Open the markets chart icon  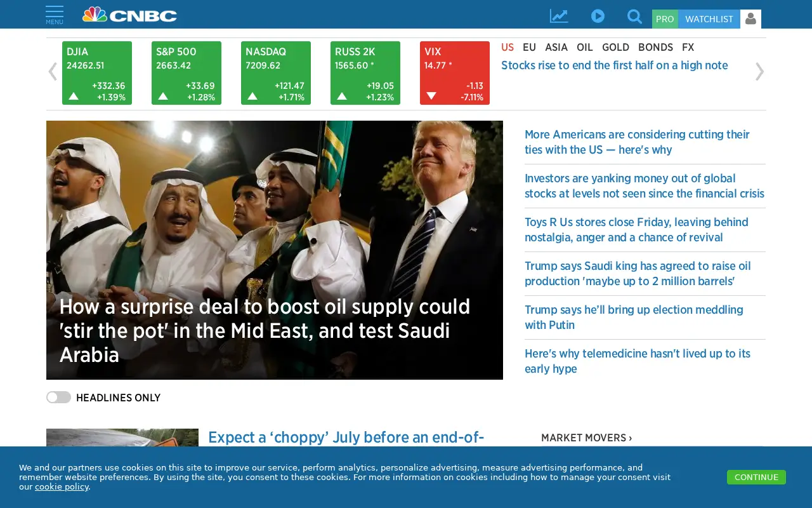[559, 17]
